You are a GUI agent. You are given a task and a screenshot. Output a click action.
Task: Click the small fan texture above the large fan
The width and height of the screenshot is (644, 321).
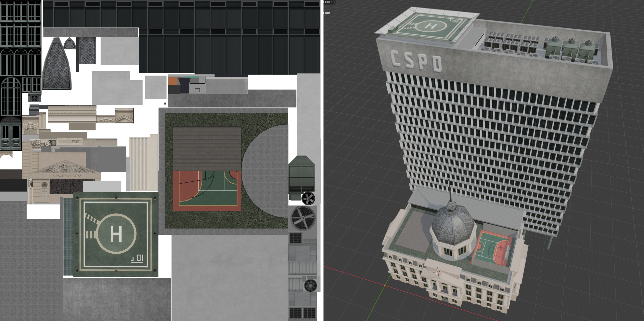[308, 198]
